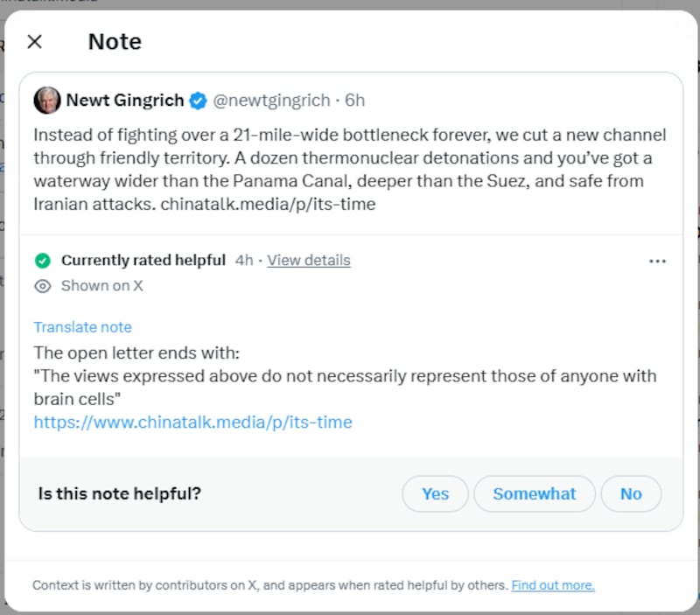Click the @newtgingrich username handle
Image resolution: width=700 pixels, height=615 pixels.
click(x=272, y=100)
